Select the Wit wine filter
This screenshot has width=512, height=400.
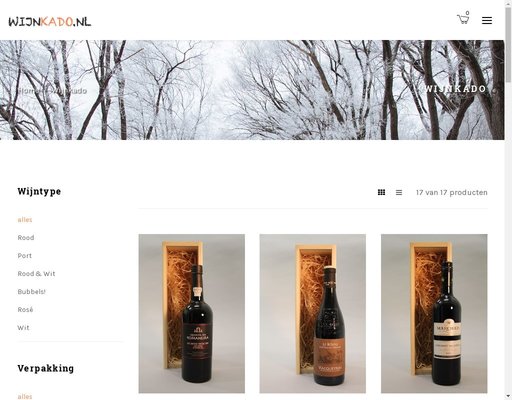(x=23, y=328)
